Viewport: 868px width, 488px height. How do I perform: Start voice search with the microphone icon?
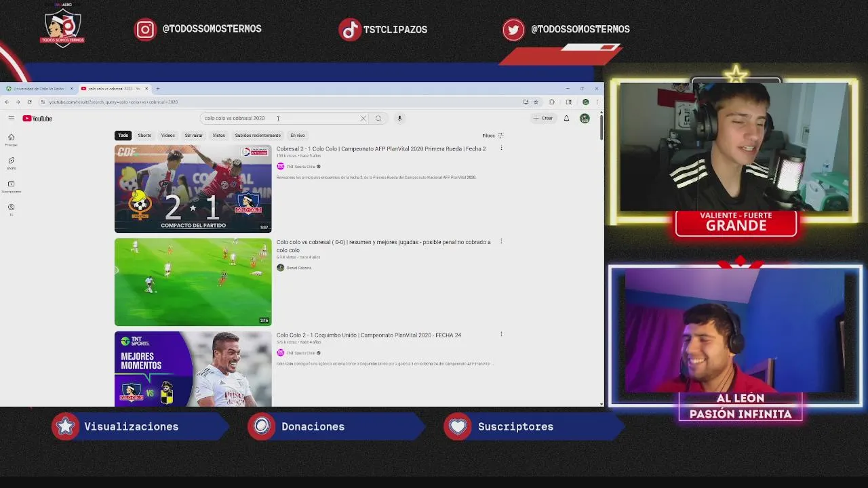point(399,119)
